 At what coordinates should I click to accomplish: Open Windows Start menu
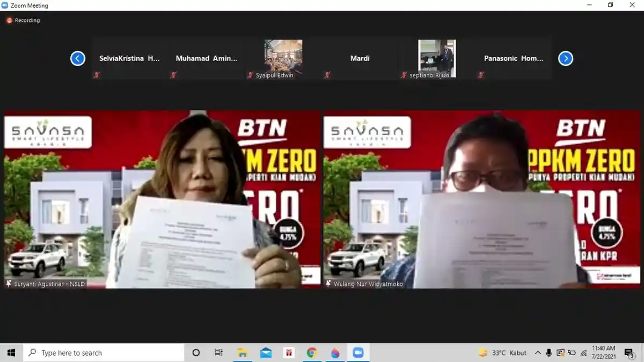11,352
